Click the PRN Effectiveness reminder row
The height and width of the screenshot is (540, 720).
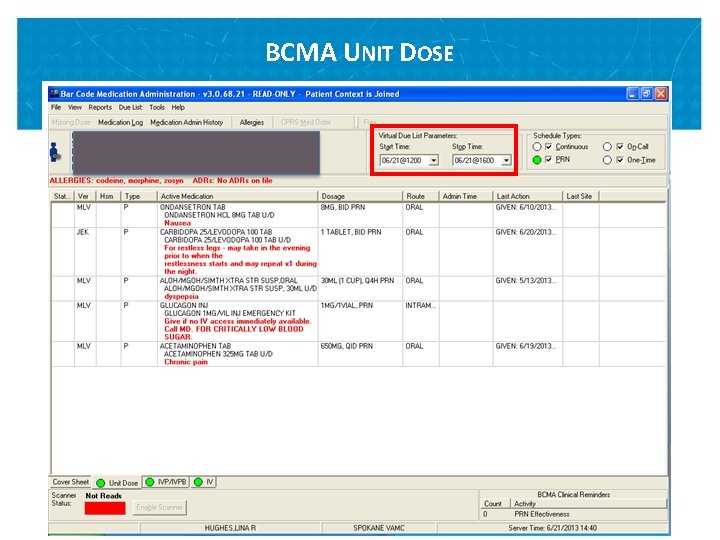573,514
